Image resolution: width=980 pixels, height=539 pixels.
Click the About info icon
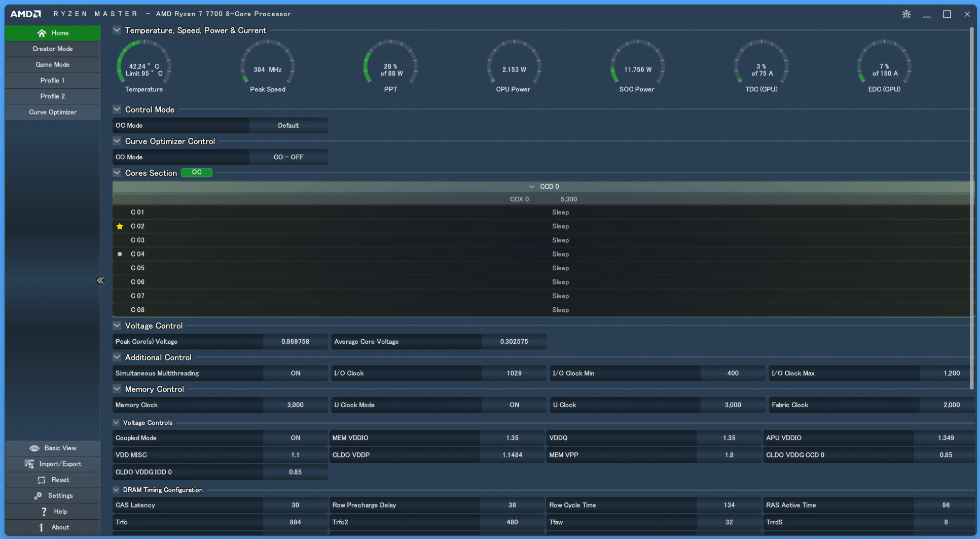pyautogui.click(x=41, y=527)
